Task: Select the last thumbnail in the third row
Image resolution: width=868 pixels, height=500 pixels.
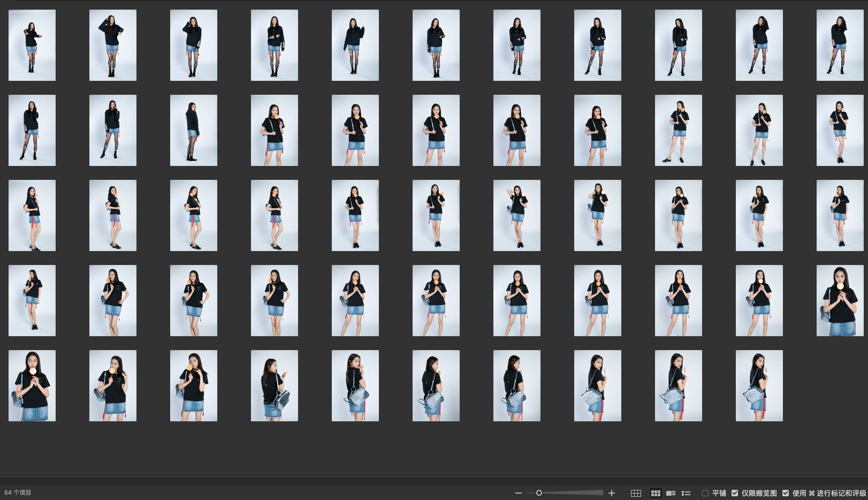Action: coord(840,216)
